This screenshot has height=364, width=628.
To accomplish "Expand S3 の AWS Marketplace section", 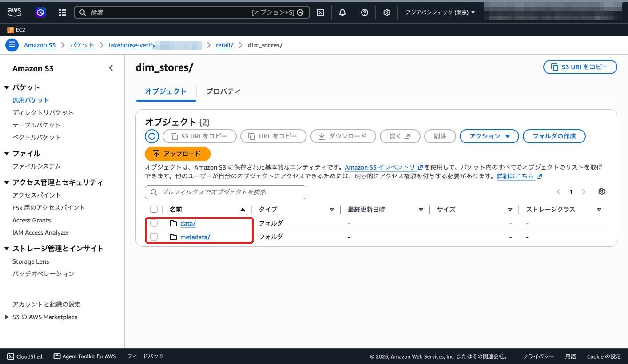I will click(7, 317).
